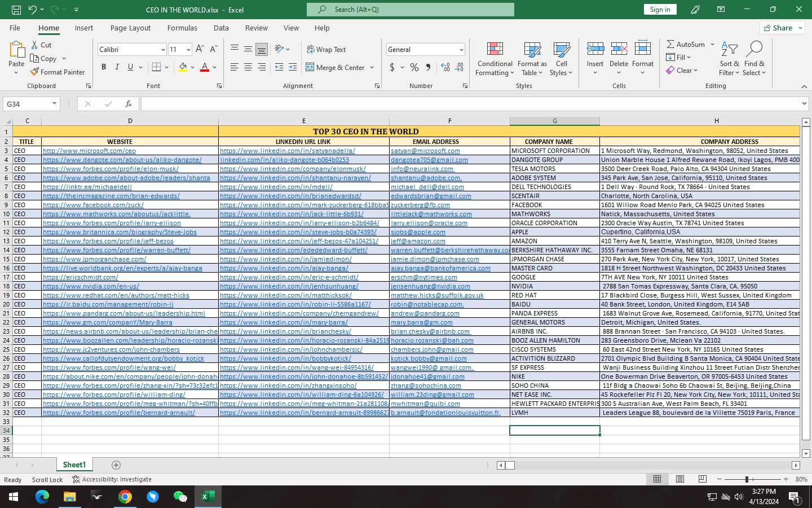Image resolution: width=812 pixels, height=508 pixels.
Task: Switch to the Data tab
Action: click(x=221, y=28)
